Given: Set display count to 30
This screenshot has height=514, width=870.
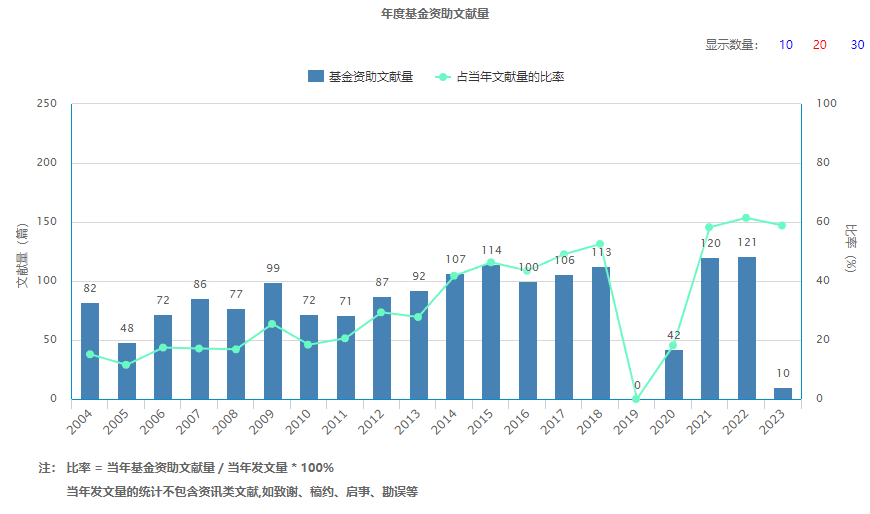Looking at the screenshot, I should click(x=857, y=45).
